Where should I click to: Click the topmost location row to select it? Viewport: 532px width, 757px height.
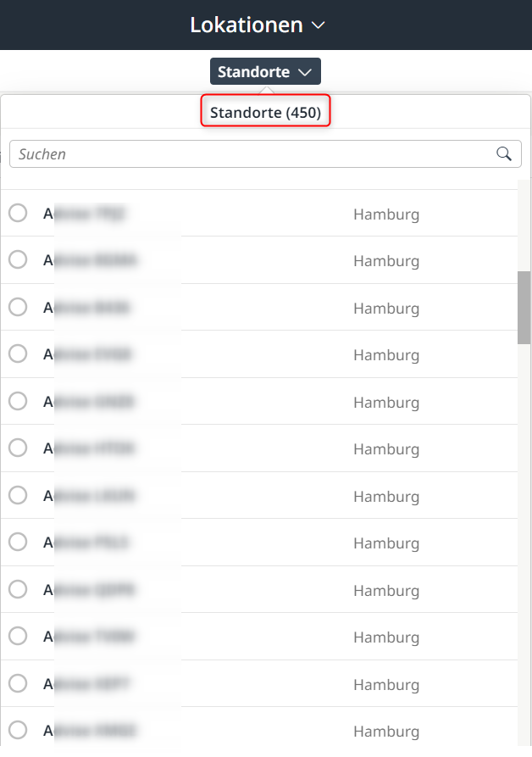point(254,214)
